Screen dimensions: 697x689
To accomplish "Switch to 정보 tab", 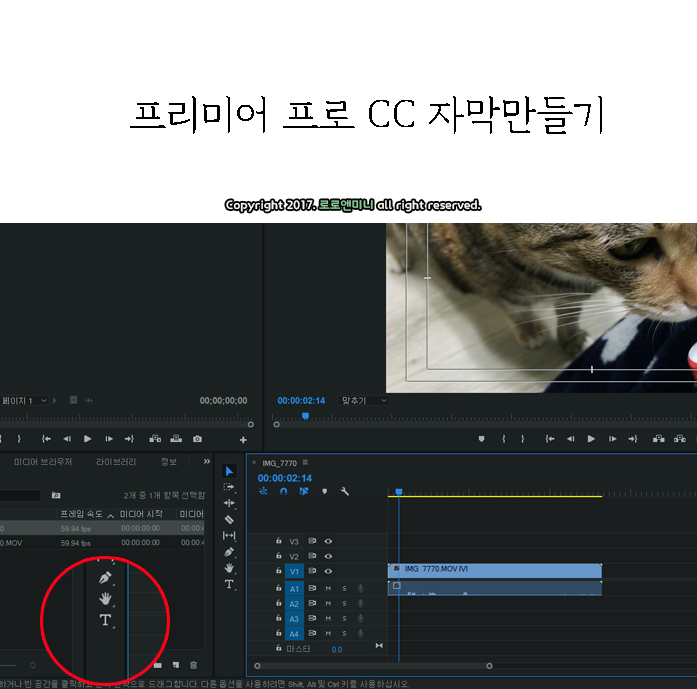I will [x=168, y=462].
